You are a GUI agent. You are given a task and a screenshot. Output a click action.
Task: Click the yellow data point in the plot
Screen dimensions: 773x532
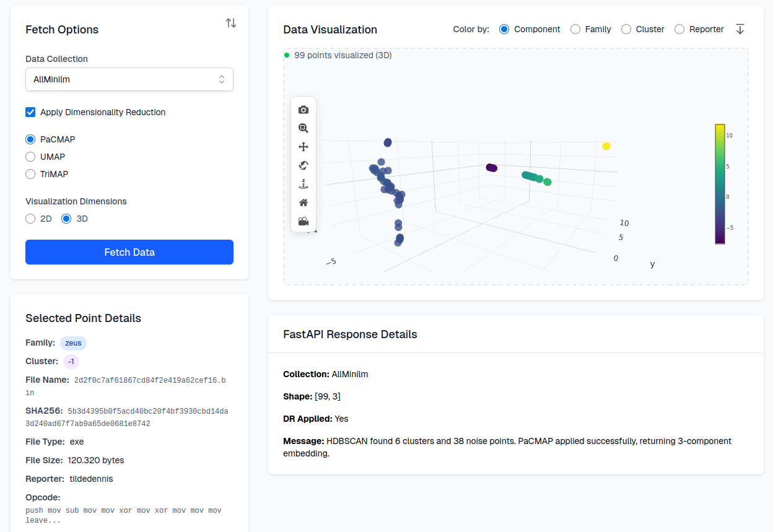click(606, 146)
